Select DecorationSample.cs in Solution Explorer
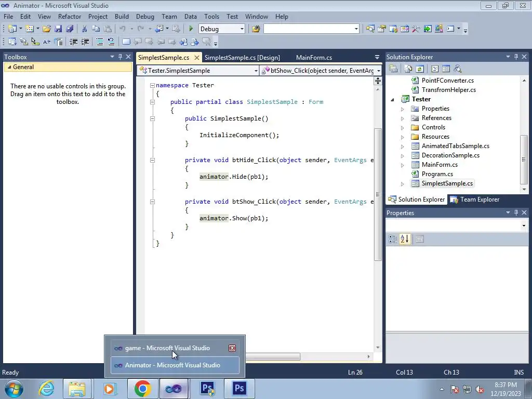This screenshot has width=532, height=399. click(x=450, y=155)
